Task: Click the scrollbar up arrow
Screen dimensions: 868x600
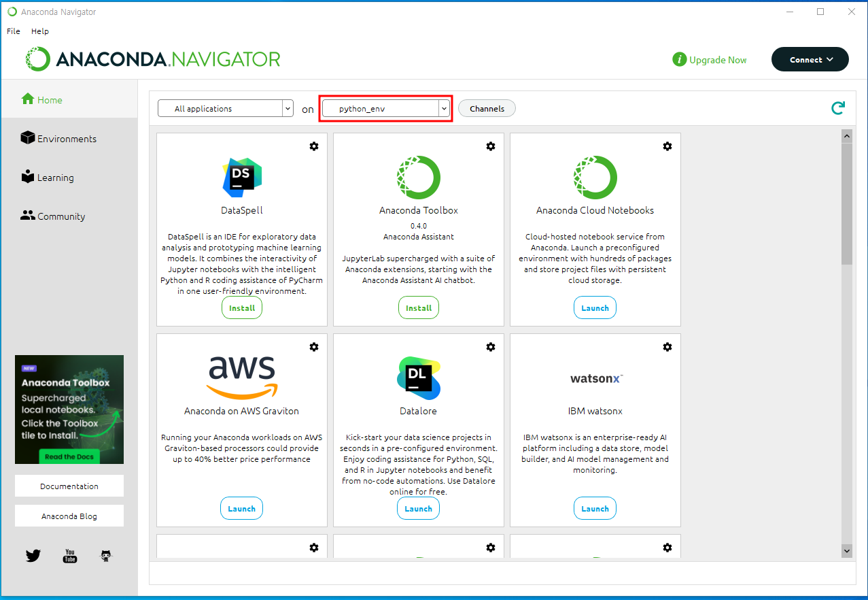Action: (x=847, y=136)
